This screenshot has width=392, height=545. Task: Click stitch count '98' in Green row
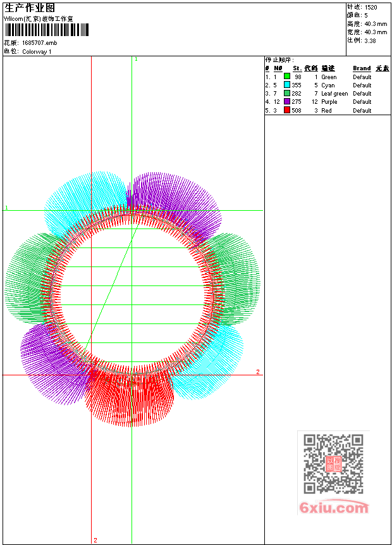[x=298, y=77]
